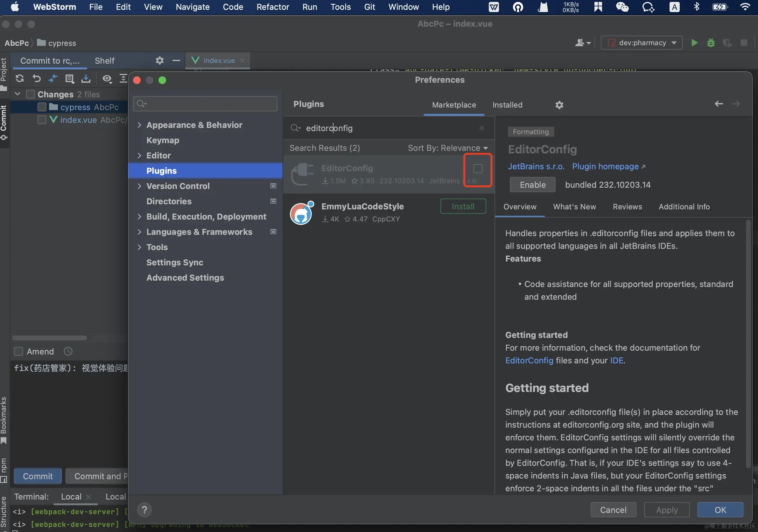The image size is (758, 532).
Task: Tick the index.vue file checkbox
Action: pos(42,120)
